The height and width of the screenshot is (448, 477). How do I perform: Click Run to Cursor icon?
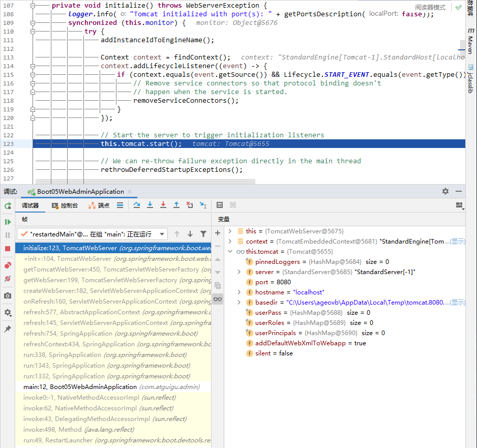203,205
